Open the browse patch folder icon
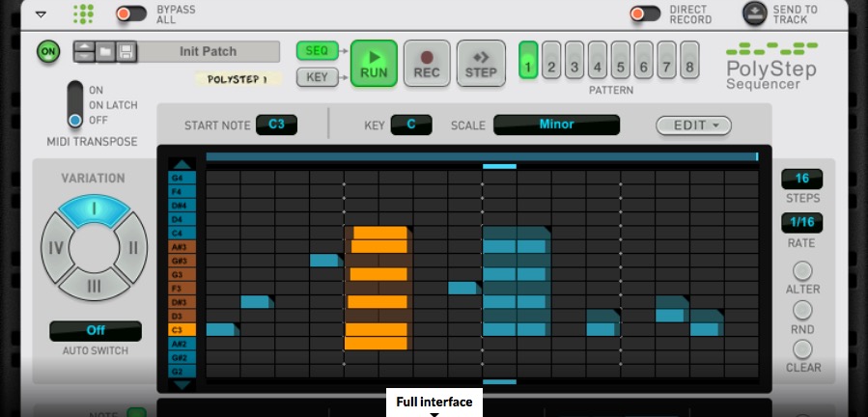868x417 pixels. pyautogui.click(x=105, y=52)
